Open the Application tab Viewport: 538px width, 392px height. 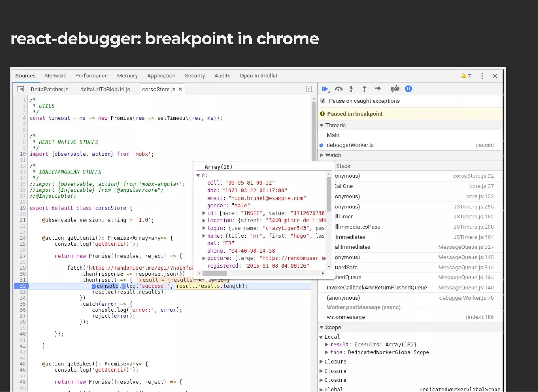(x=161, y=76)
